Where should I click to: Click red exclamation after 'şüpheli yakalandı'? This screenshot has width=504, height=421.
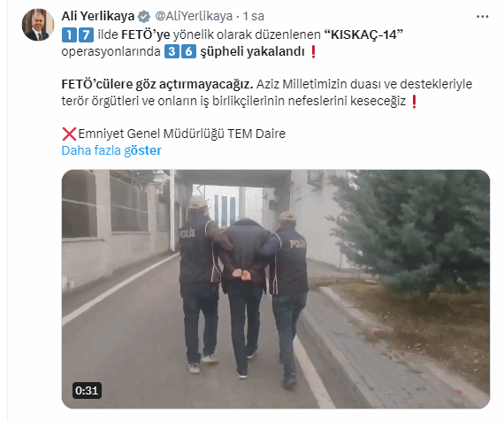point(313,51)
